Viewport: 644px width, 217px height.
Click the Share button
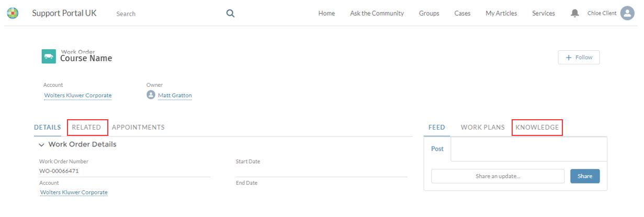[x=585, y=176]
